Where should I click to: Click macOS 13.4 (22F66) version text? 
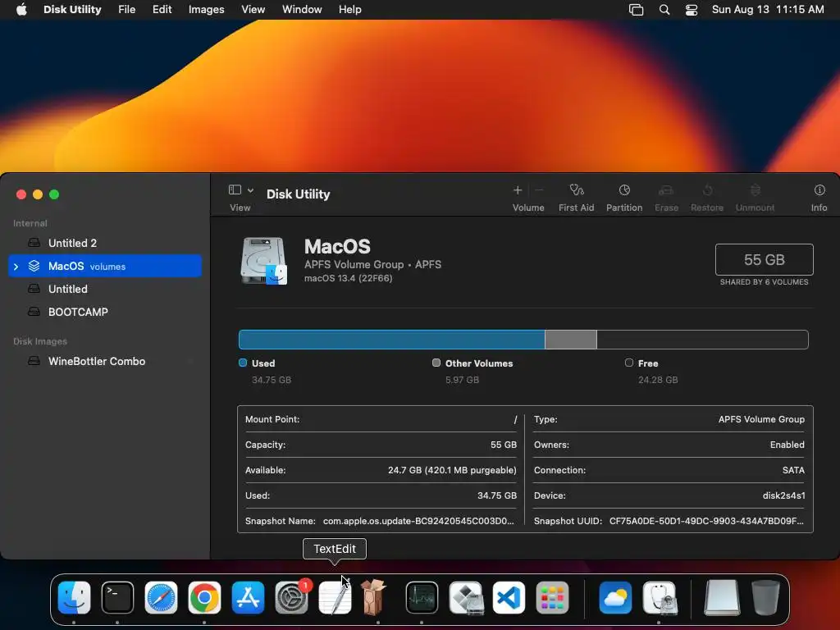coord(348,278)
